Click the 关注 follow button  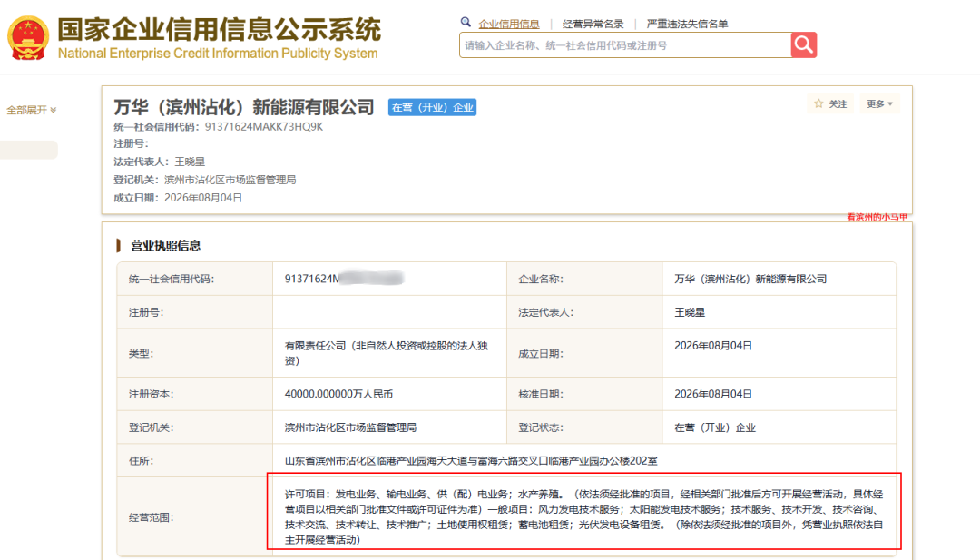[831, 103]
